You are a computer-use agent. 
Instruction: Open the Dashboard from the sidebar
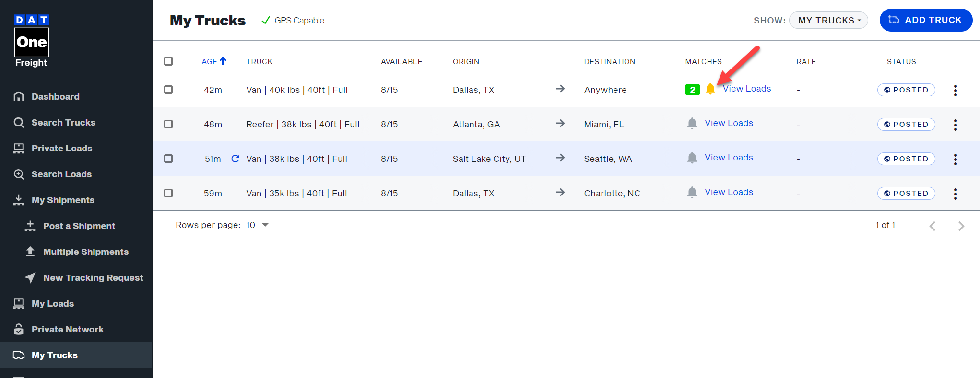(x=55, y=96)
